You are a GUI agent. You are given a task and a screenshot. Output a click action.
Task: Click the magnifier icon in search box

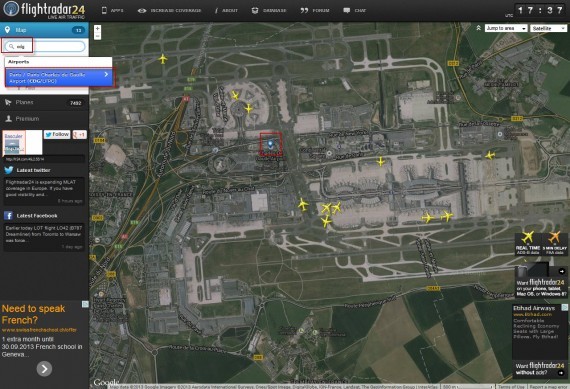(11, 46)
